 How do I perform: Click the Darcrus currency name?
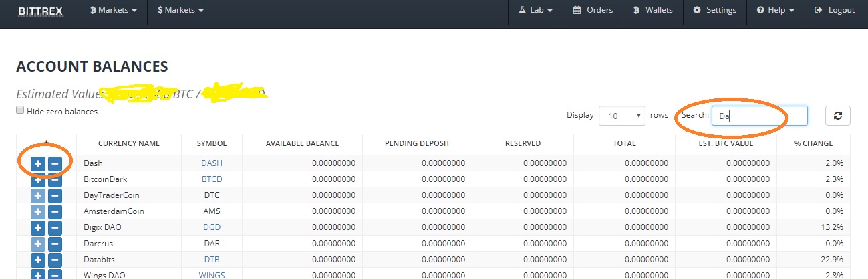click(x=98, y=243)
